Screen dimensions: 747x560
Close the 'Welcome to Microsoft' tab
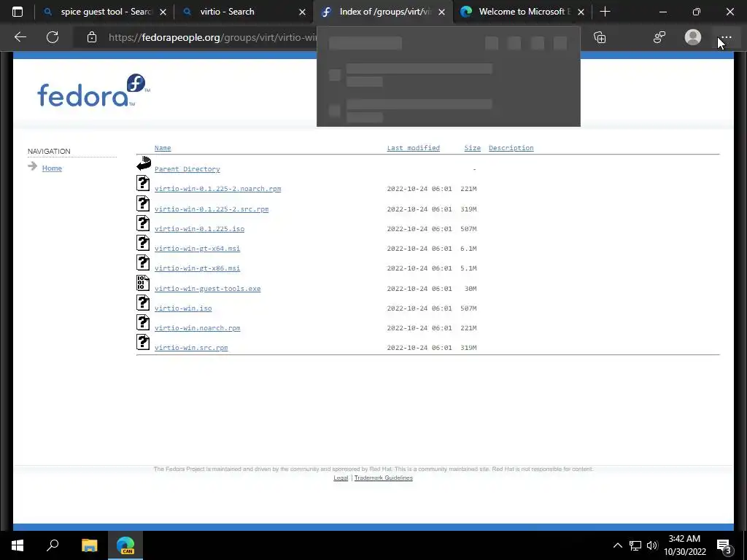coord(581,12)
